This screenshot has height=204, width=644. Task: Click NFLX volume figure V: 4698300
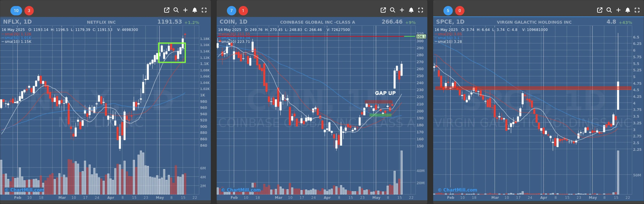coord(127,29)
